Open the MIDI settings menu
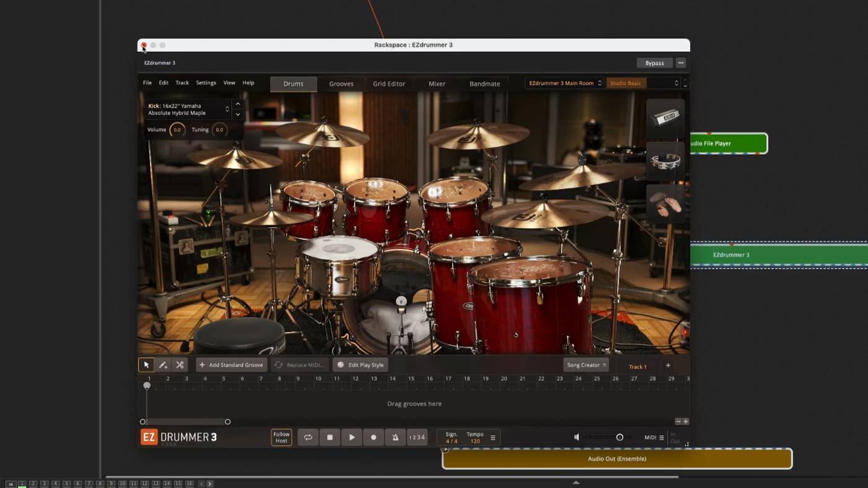Screen dimensions: 868x488 point(654,437)
